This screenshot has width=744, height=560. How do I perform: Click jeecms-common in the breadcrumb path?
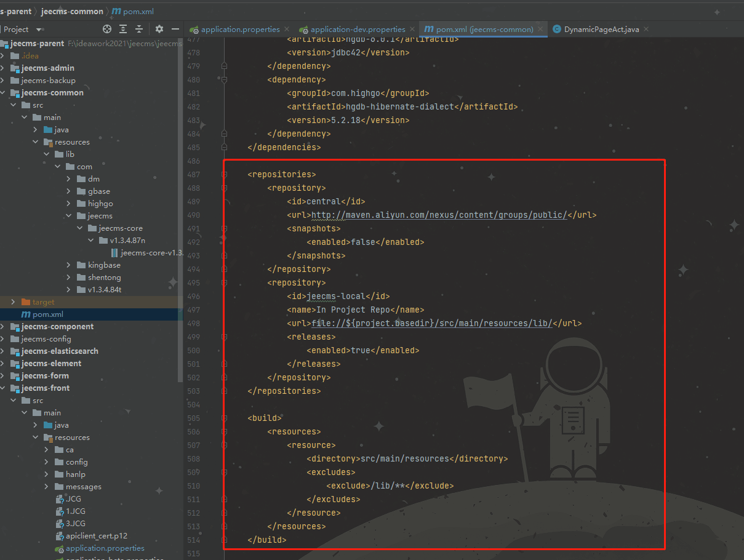tap(72, 11)
